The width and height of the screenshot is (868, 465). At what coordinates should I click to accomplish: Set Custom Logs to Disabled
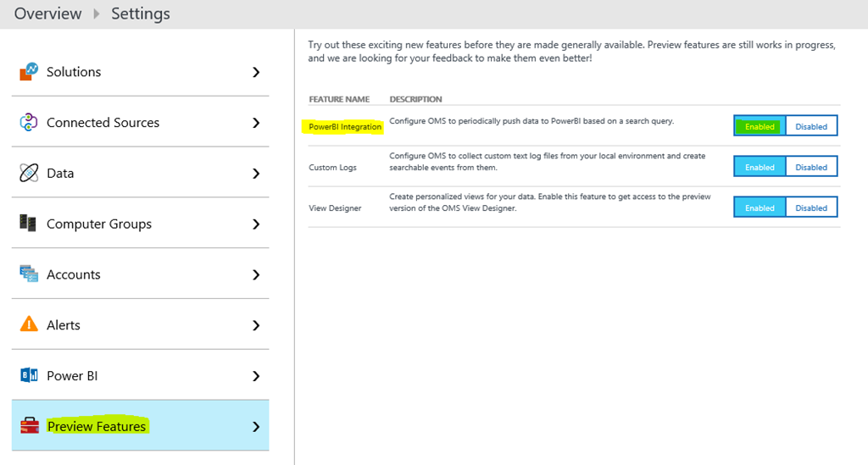811,167
